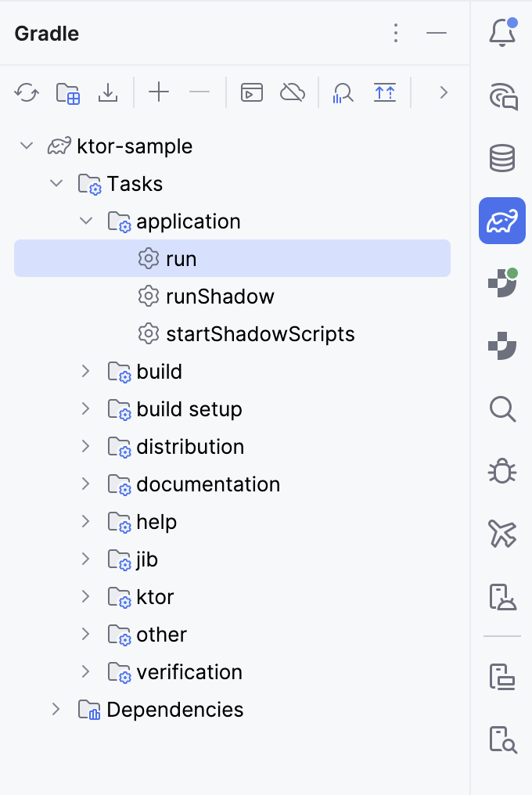Click the active Gradle elephant sidebar icon
This screenshot has height=795, width=532.
[x=502, y=221]
